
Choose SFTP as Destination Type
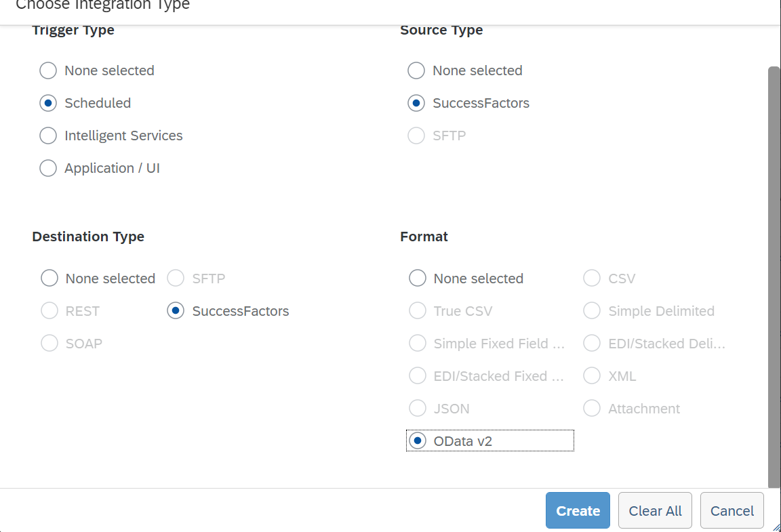pyautogui.click(x=176, y=278)
